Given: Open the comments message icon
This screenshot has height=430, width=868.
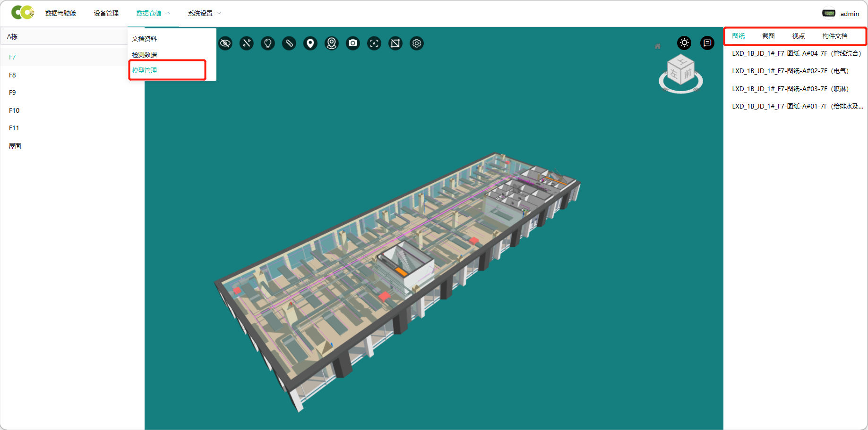Looking at the screenshot, I should (707, 43).
